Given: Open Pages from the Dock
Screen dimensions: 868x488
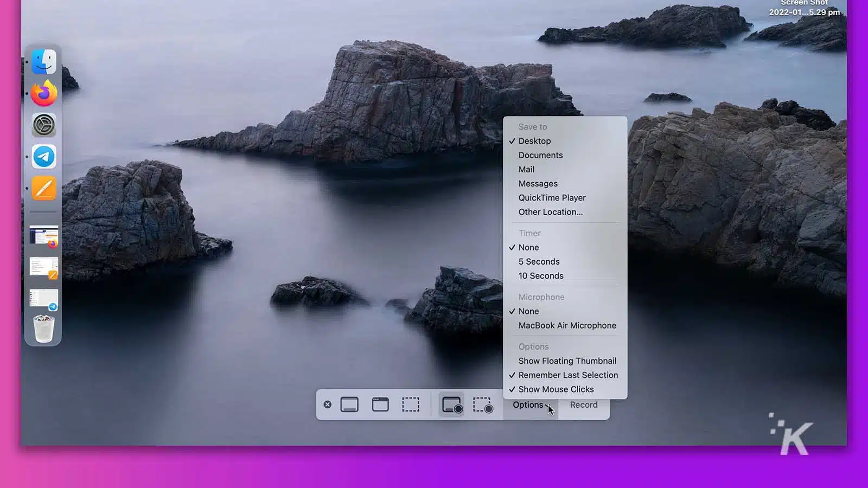Looking at the screenshot, I should (43, 188).
